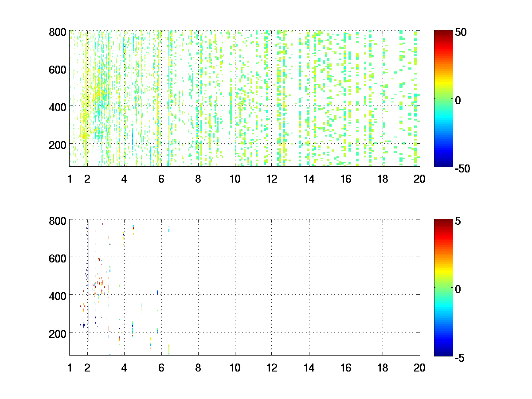532x399 pixels.
Task: Pick x-axis tick '4' under lower plot
Action: [124, 368]
